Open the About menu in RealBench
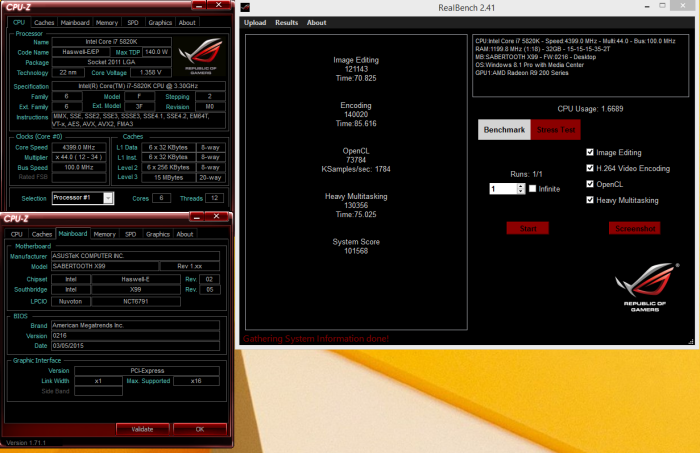The width and height of the screenshot is (700, 453). tap(317, 22)
